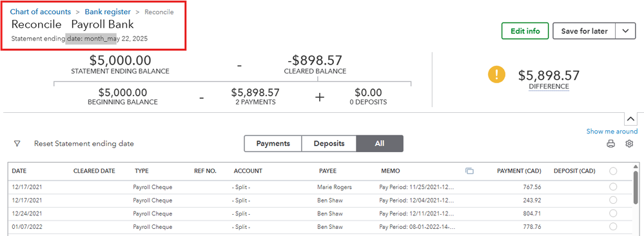Switch to the Deposits tab
Screen dimensions: 644x236
[329, 144]
